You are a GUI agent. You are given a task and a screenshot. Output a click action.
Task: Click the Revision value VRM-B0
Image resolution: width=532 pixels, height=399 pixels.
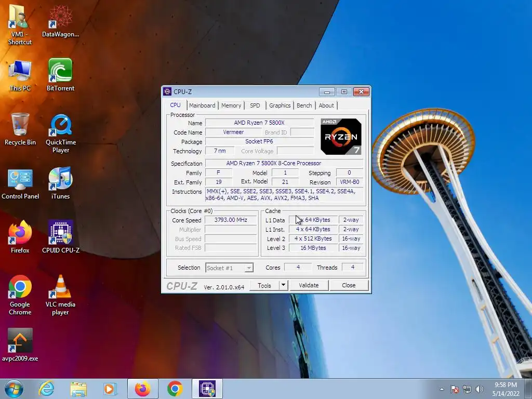[350, 182]
